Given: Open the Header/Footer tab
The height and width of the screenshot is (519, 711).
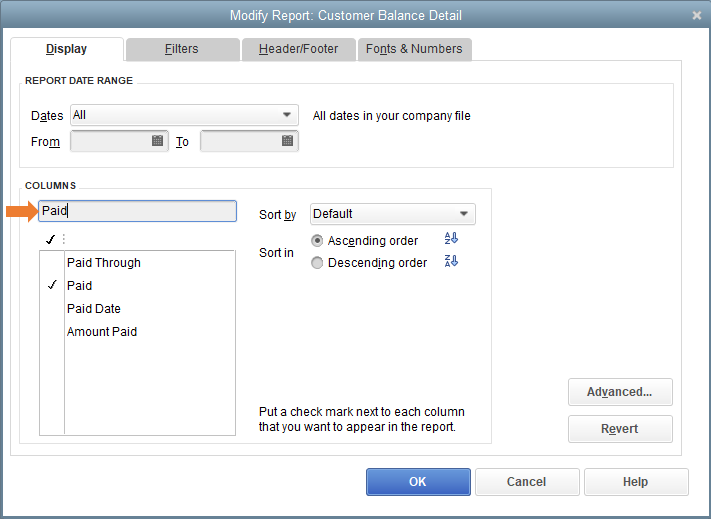Looking at the screenshot, I should tap(298, 49).
